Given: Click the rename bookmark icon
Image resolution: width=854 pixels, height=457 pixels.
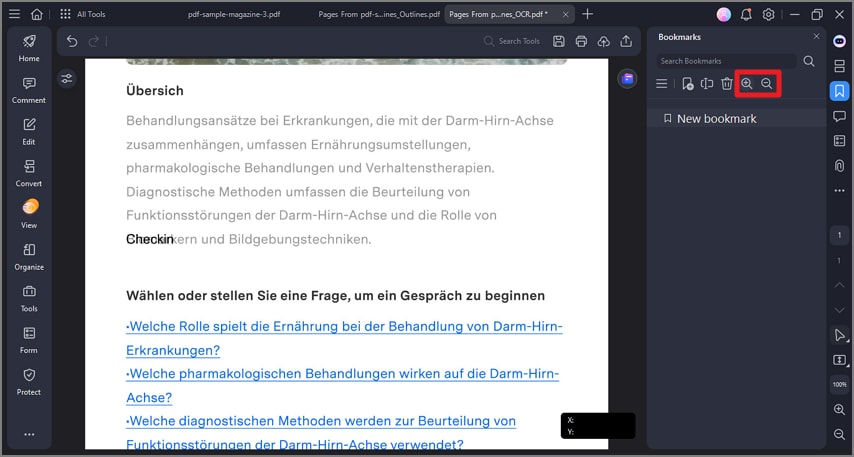Looking at the screenshot, I should click(707, 84).
